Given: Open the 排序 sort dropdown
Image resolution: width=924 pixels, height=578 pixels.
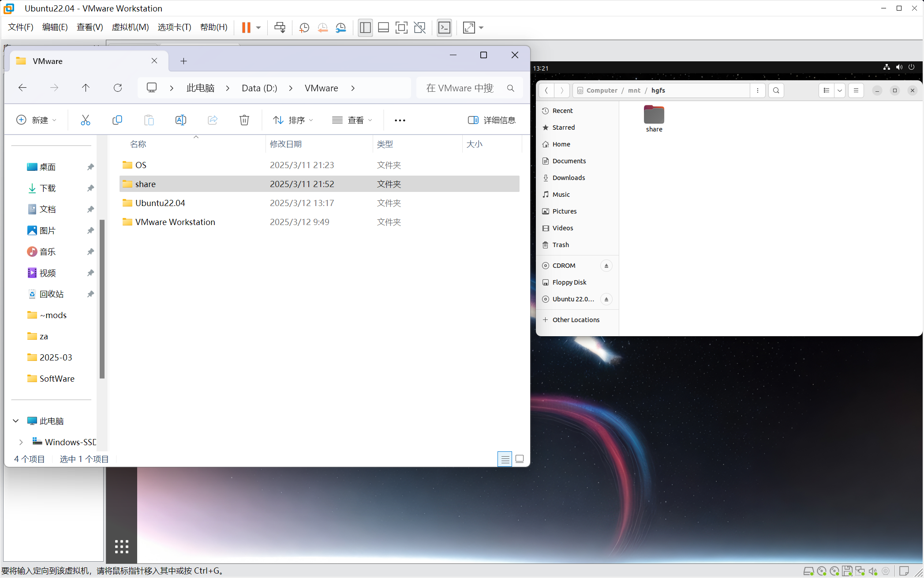Looking at the screenshot, I should tap(293, 120).
